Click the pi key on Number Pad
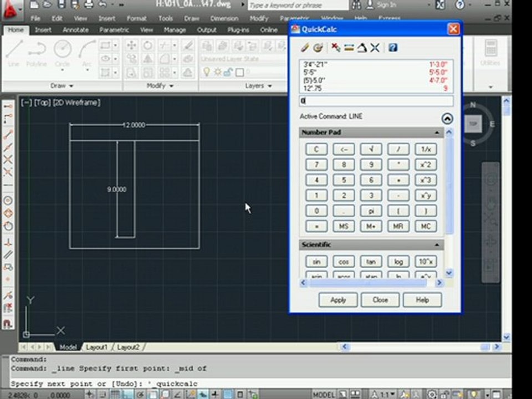Image resolution: width=532 pixels, height=399 pixels. 371,211
